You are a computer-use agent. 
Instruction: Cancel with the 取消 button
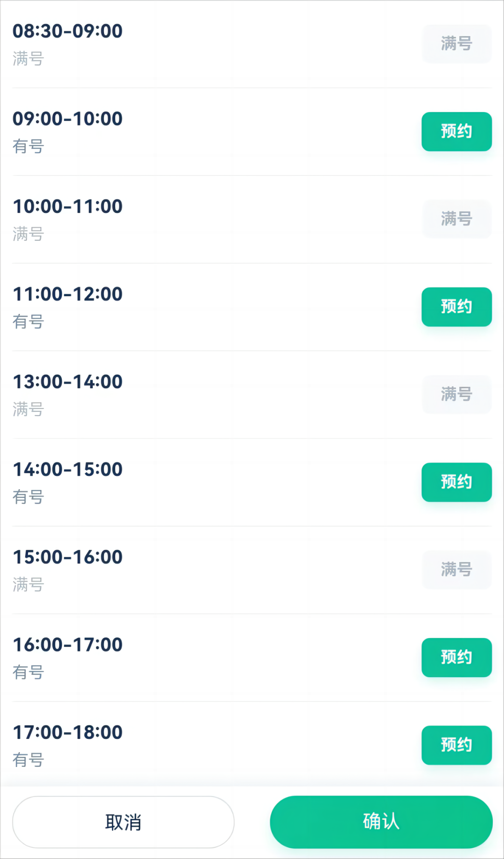[123, 822]
